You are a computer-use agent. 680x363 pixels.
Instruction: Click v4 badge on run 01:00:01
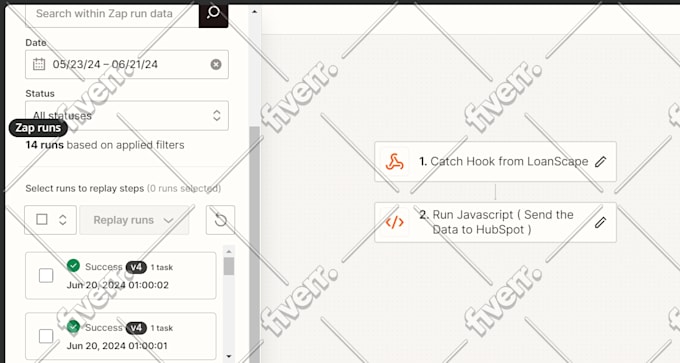point(136,328)
